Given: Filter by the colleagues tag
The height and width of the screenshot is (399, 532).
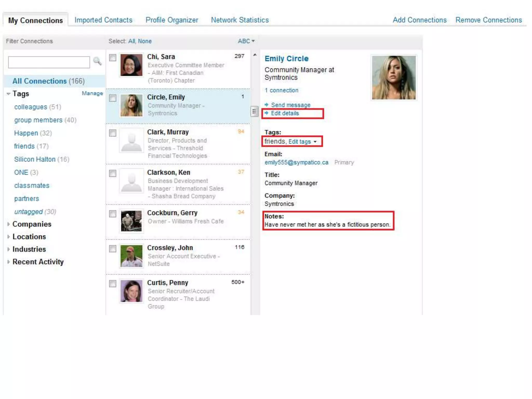Looking at the screenshot, I should point(31,107).
